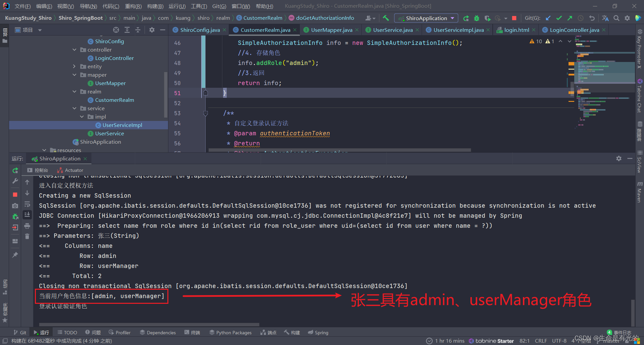This screenshot has height=345, width=644.
Task: Switch to login.html tab
Action: click(517, 30)
